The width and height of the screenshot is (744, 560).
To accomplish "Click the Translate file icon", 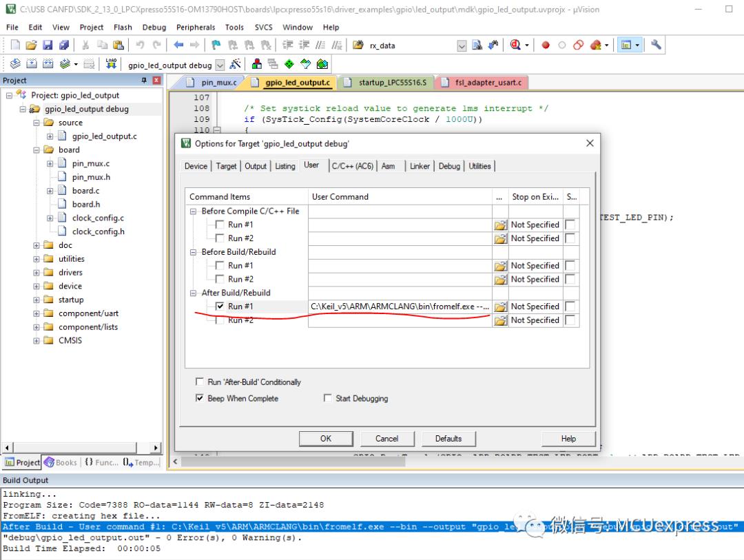I will tap(15, 64).
